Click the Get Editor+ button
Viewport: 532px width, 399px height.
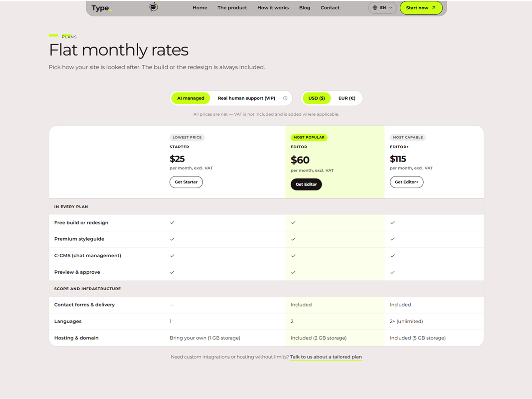pyautogui.click(x=406, y=182)
